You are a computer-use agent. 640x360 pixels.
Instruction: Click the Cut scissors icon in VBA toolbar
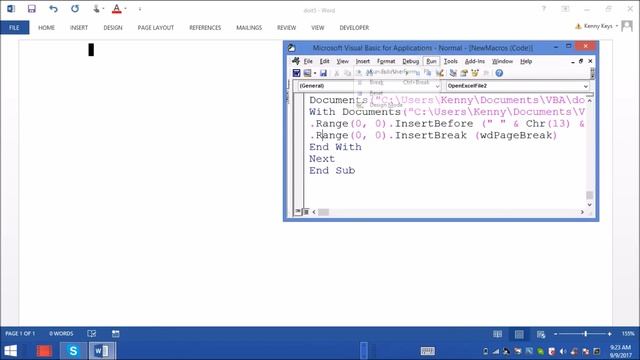[337, 73]
